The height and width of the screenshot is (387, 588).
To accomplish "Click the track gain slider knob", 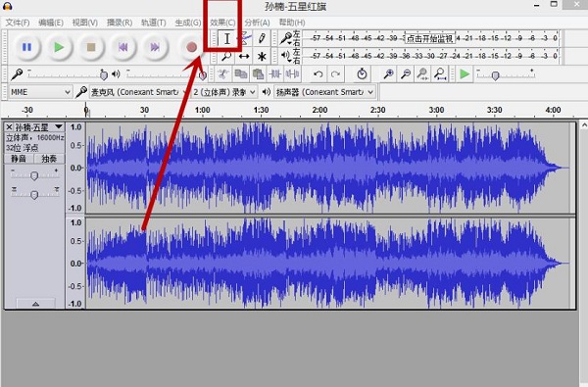I will [34, 175].
